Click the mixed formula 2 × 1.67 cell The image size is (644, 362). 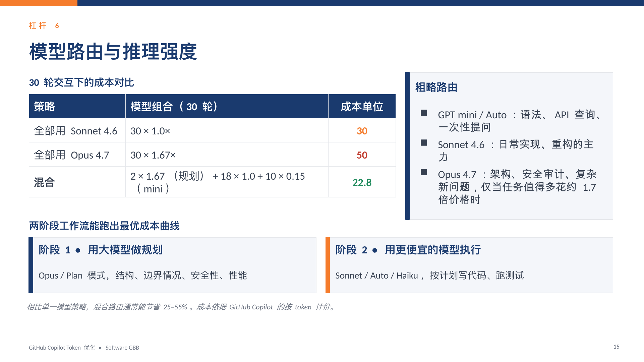227,182
